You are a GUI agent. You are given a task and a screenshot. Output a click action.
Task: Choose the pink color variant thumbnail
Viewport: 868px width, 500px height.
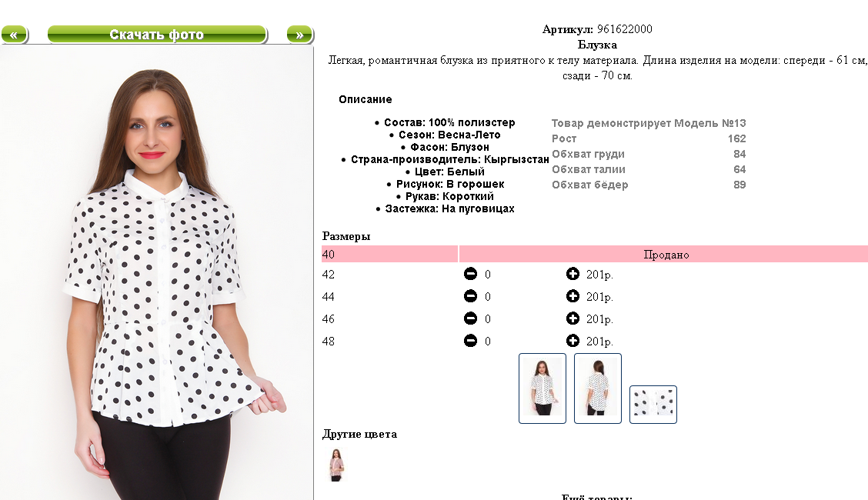coord(336,465)
